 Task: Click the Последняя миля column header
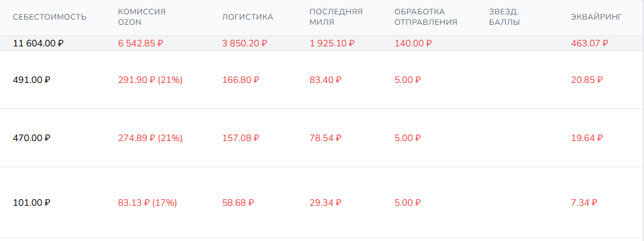point(336,17)
